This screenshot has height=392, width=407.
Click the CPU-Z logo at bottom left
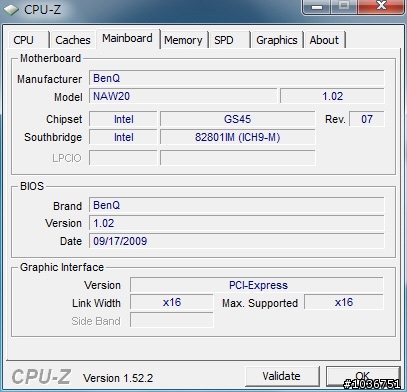tap(41, 377)
